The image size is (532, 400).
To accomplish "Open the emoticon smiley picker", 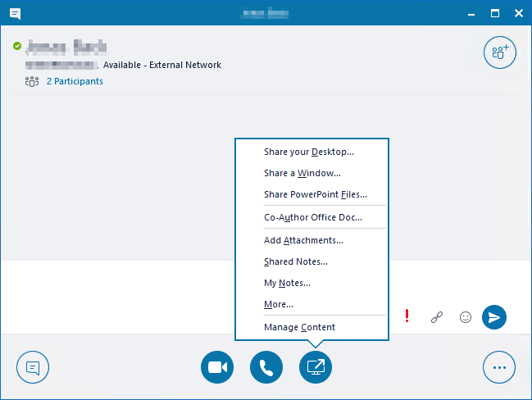I will [466, 317].
